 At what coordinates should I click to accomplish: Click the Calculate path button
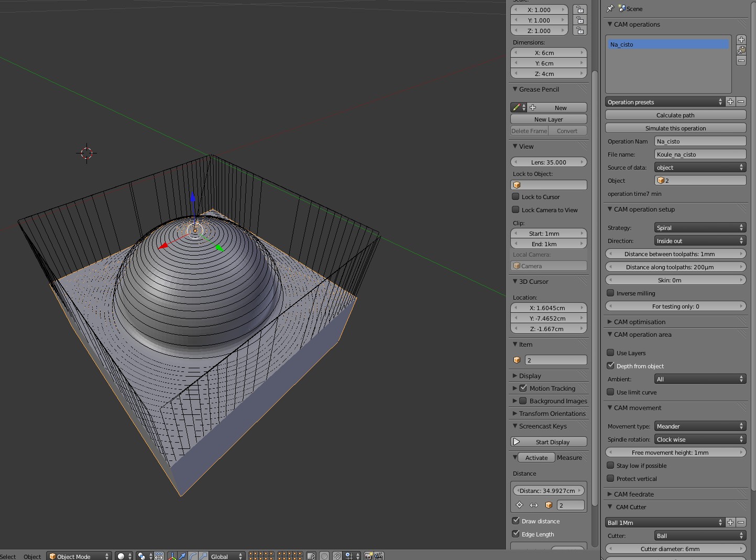pyautogui.click(x=675, y=115)
